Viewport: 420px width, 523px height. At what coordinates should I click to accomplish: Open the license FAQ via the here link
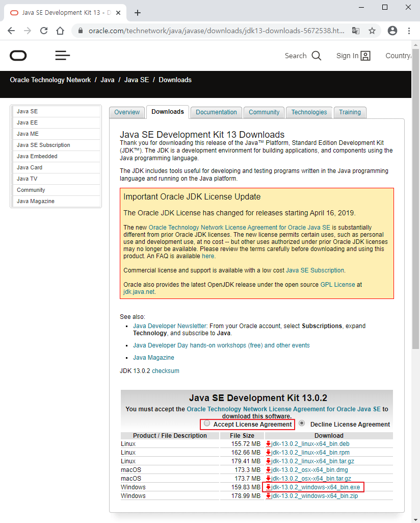click(x=207, y=256)
